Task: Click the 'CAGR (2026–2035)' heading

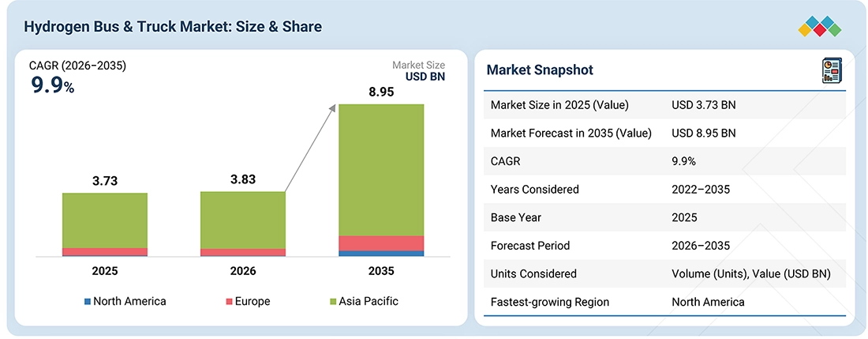Action: tap(77, 66)
